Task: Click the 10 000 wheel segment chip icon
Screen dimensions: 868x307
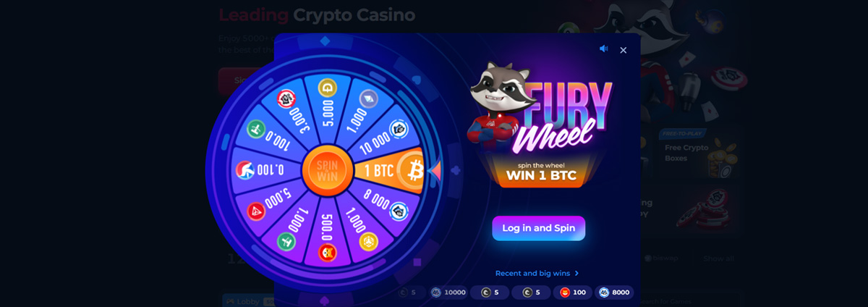Action: pos(398,129)
